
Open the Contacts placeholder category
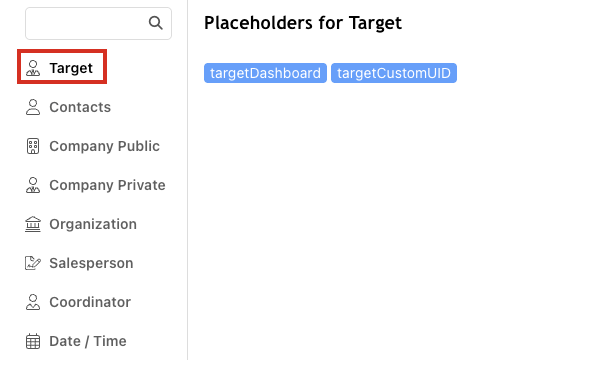[x=68, y=107]
